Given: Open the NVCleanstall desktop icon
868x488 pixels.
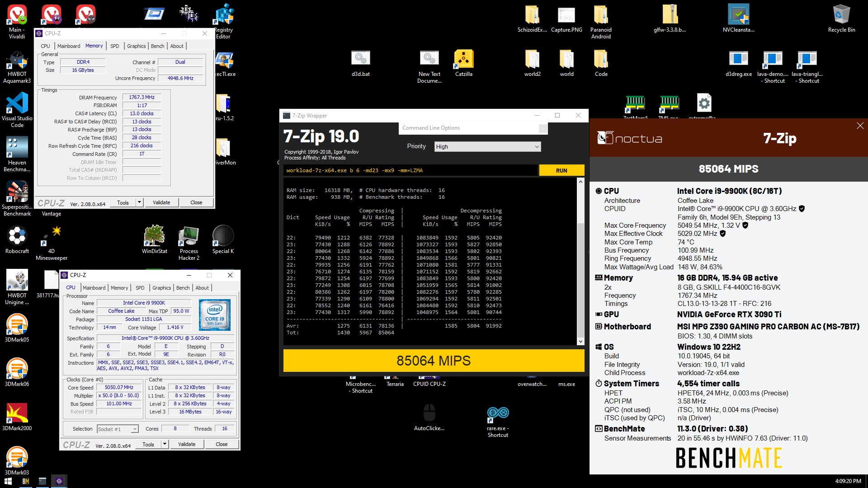Looking at the screenshot, I should [x=738, y=19].
